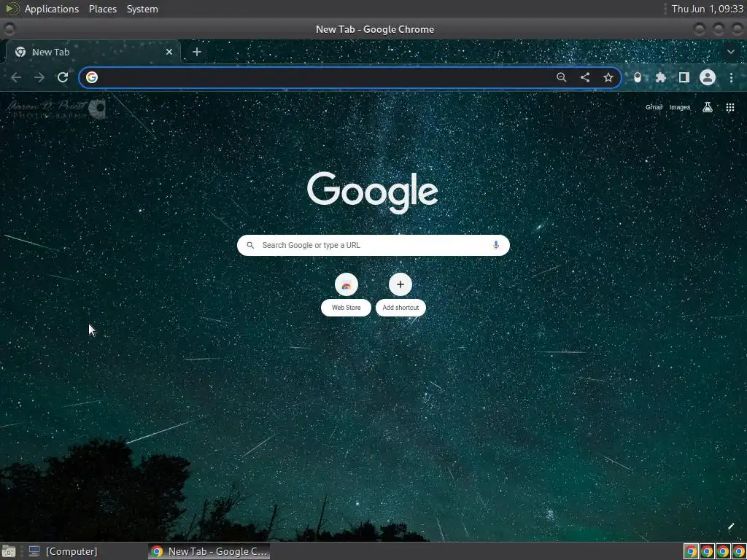Click the Google logo on the page
Screen dimensions: 747x560
click(x=373, y=192)
